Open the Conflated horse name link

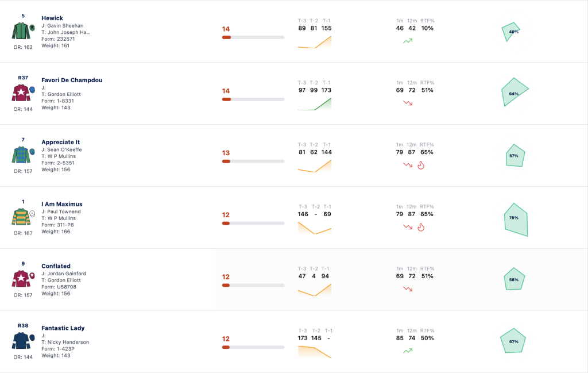[x=56, y=266]
